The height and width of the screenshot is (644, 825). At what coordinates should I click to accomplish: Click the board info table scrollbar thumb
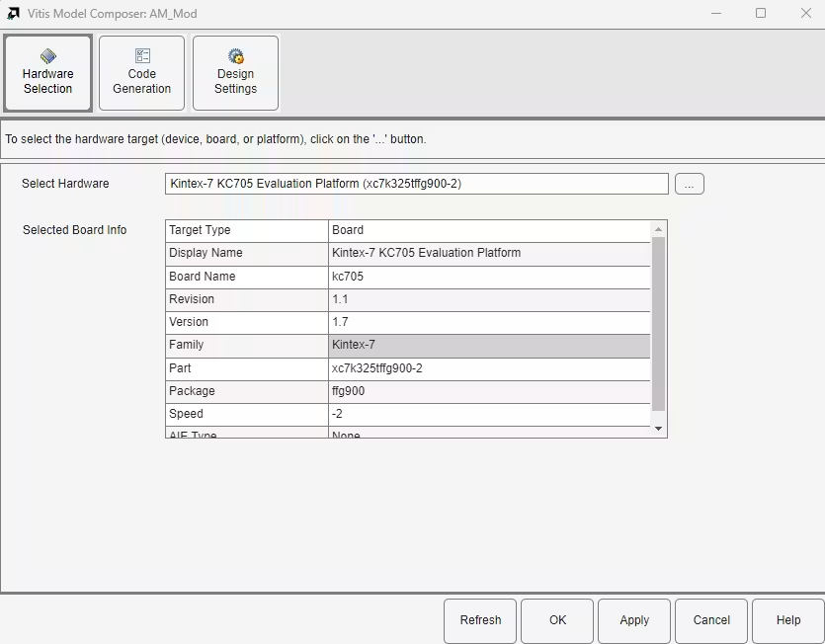(658, 324)
